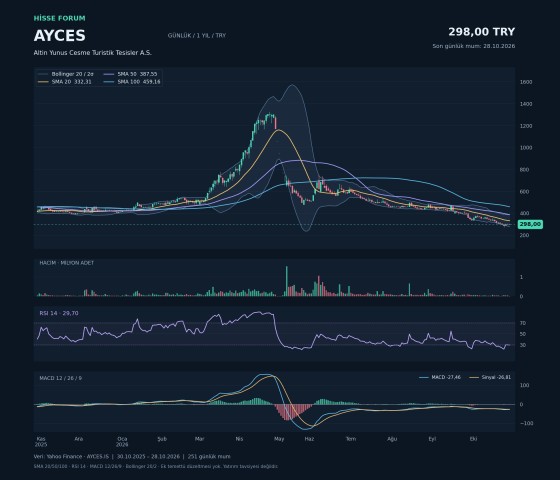Click the yellow SMA 20 legend line swatch
This screenshot has width=560, height=480.
tap(43, 82)
